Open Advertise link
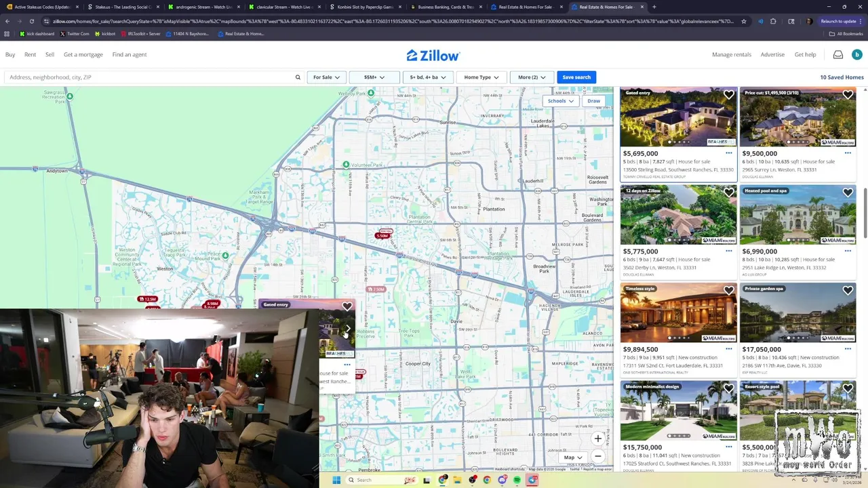The height and width of the screenshot is (488, 868). (772, 55)
